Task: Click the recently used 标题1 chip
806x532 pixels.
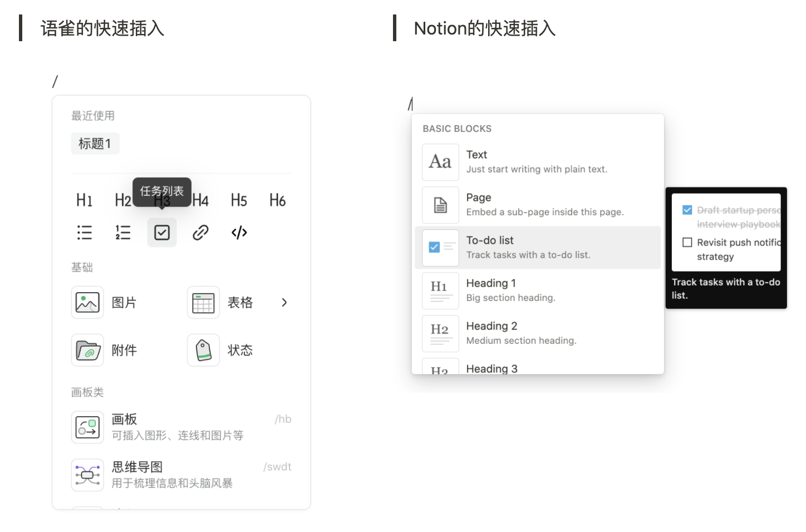Action: click(x=95, y=144)
